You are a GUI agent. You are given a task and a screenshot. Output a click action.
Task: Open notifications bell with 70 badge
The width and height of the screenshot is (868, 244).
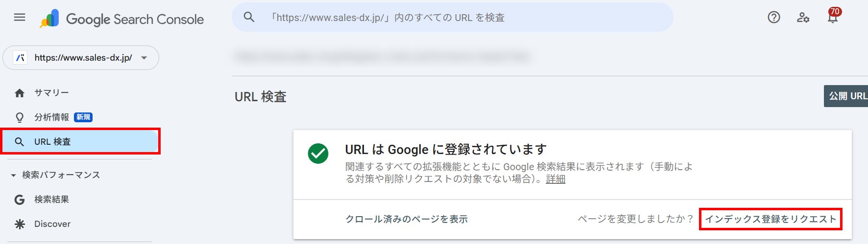point(833,17)
